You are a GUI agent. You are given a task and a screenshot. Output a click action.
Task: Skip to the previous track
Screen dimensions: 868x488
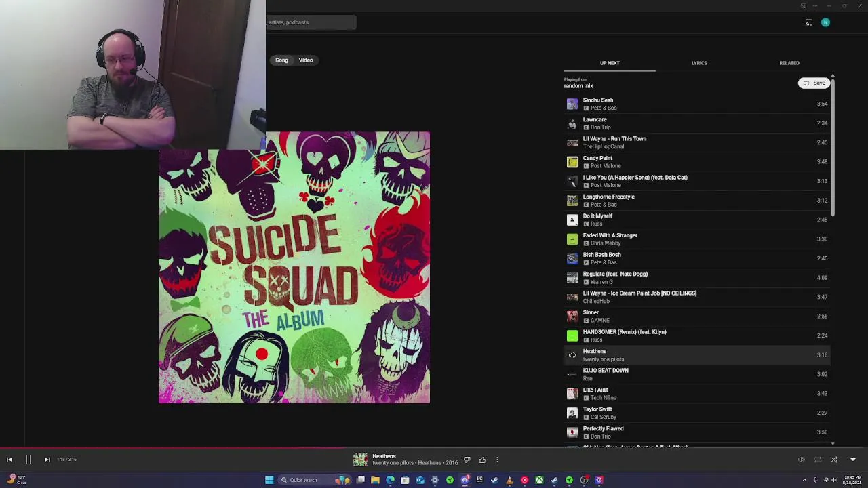[x=9, y=460]
